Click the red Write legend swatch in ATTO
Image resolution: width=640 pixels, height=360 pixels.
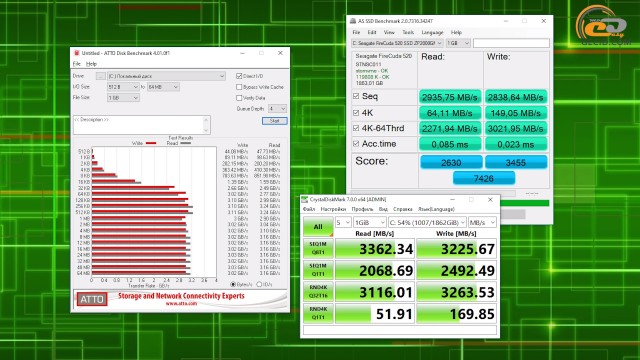point(151,143)
